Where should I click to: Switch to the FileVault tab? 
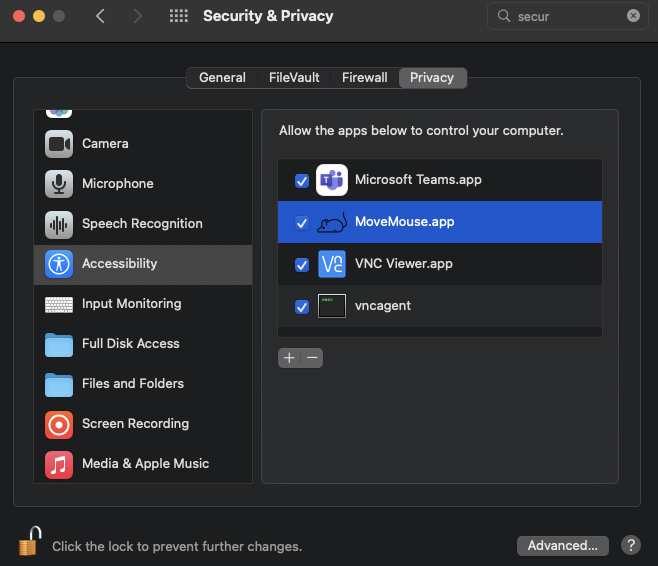pyautogui.click(x=294, y=78)
